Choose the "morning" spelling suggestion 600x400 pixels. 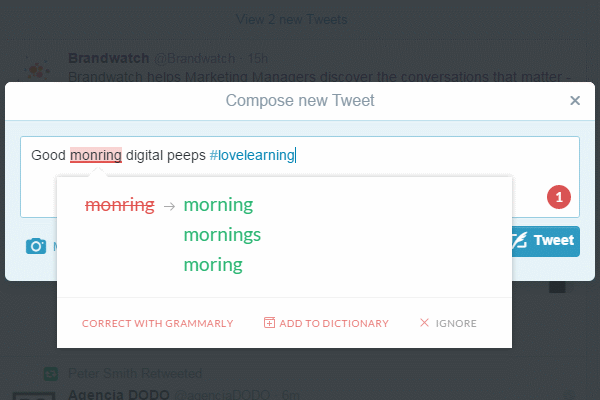click(x=218, y=205)
